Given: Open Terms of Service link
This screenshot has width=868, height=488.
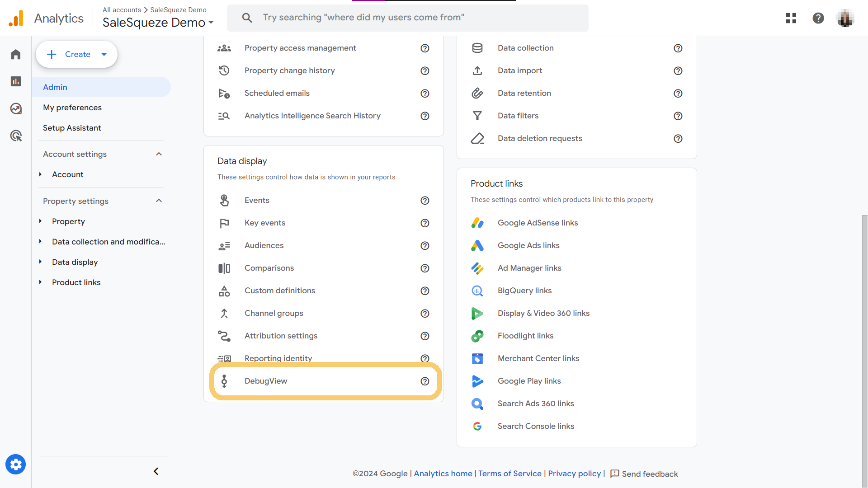Looking at the screenshot, I should [x=510, y=474].
